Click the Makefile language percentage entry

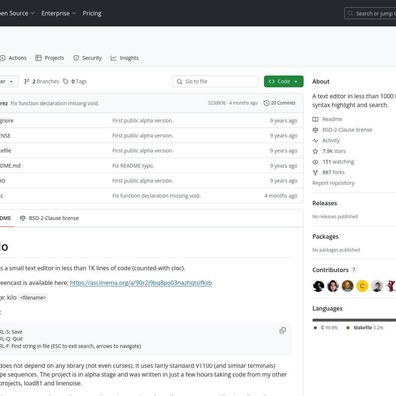click(365, 328)
